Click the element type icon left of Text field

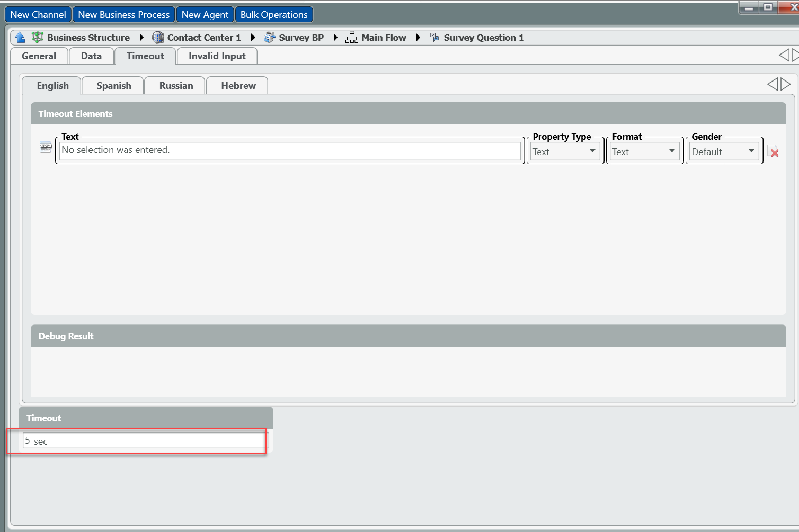pyautogui.click(x=46, y=148)
